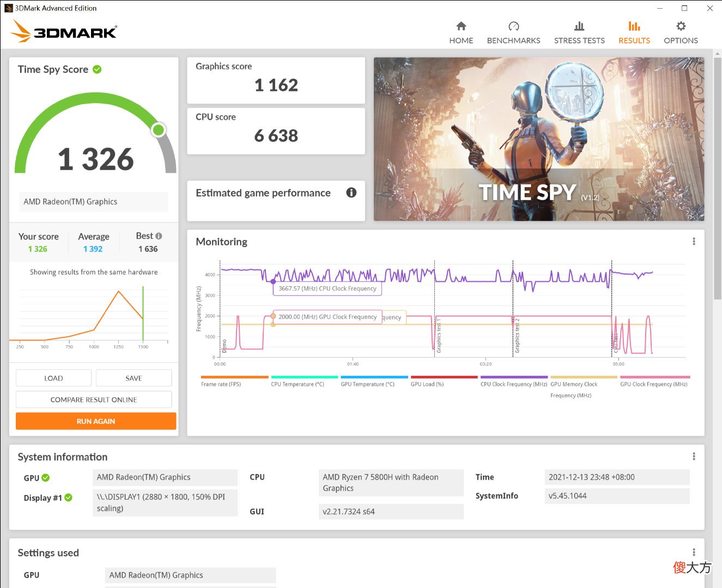This screenshot has width=722, height=588.
Task: Click the Time Spy artwork thumbnail
Action: click(539, 139)
